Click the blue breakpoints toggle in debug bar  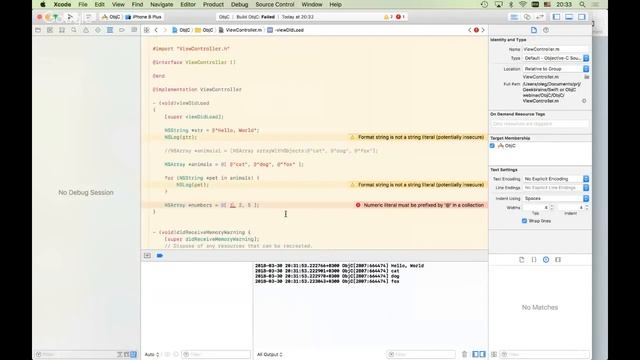160,256
